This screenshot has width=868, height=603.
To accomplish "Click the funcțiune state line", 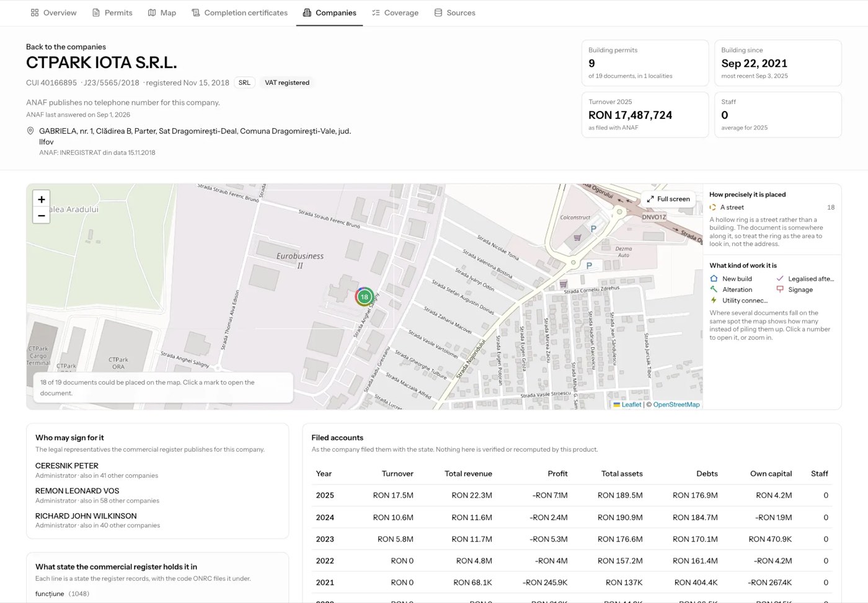I will pos(62,594).
